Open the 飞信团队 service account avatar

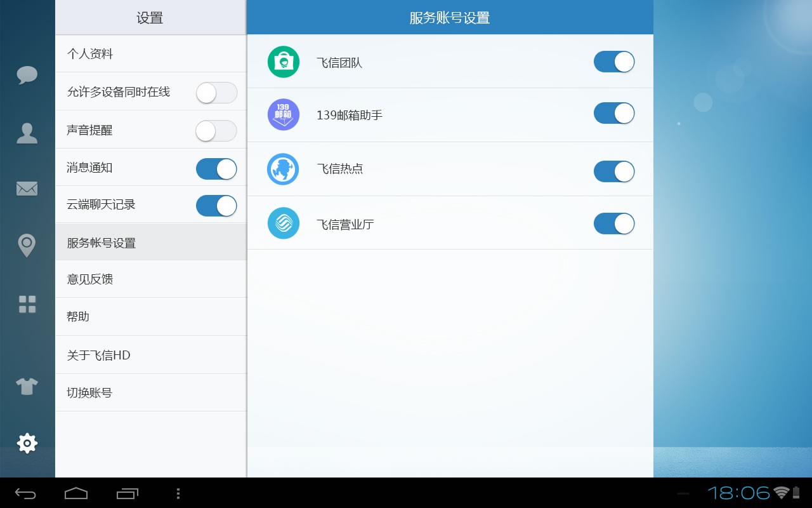click(283, 61)
